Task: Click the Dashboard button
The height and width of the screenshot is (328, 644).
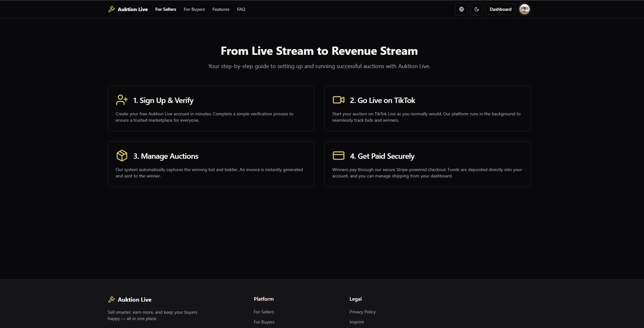Action: (x=500, y=9)
